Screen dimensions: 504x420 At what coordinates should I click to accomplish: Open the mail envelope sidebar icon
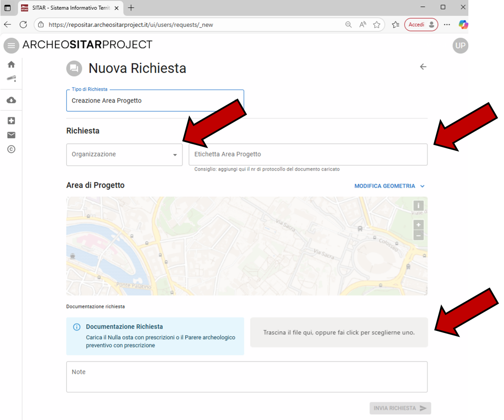coord(11,135)
